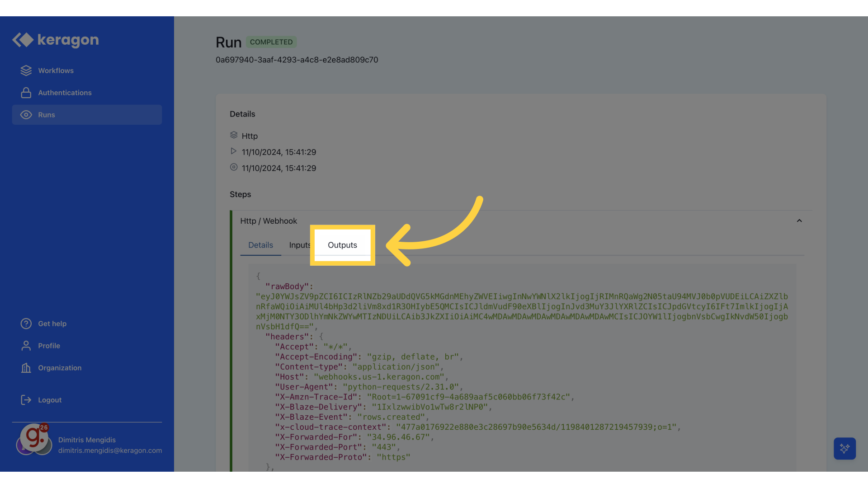Click the "X-Forwarded-Proto" https line
The height and width of the screenshot is (488, 868).
343,457
